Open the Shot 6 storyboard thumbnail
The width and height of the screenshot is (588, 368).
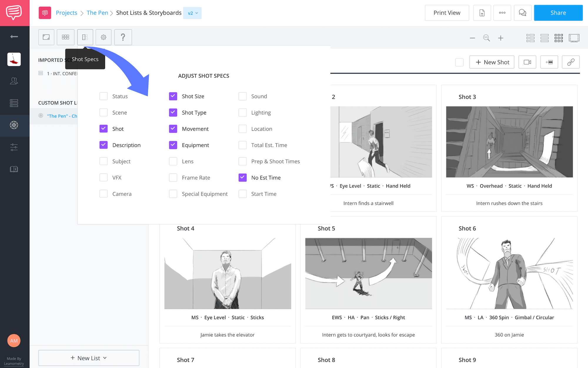[509, 273]
